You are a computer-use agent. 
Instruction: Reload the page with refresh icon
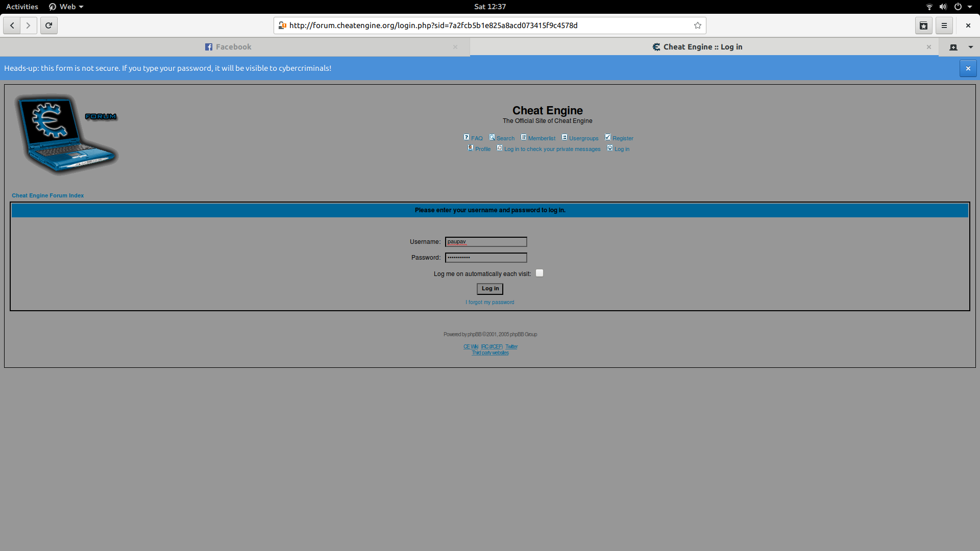[48, 26]
